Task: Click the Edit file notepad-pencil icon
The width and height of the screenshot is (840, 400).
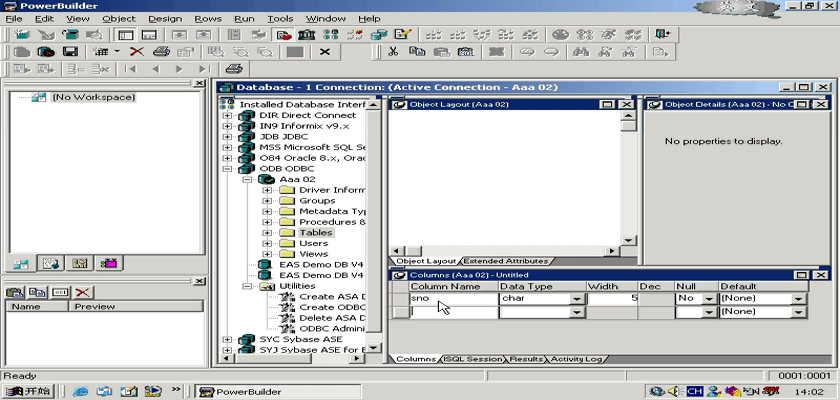Action: pyautogui.click(x=402, y=35)
